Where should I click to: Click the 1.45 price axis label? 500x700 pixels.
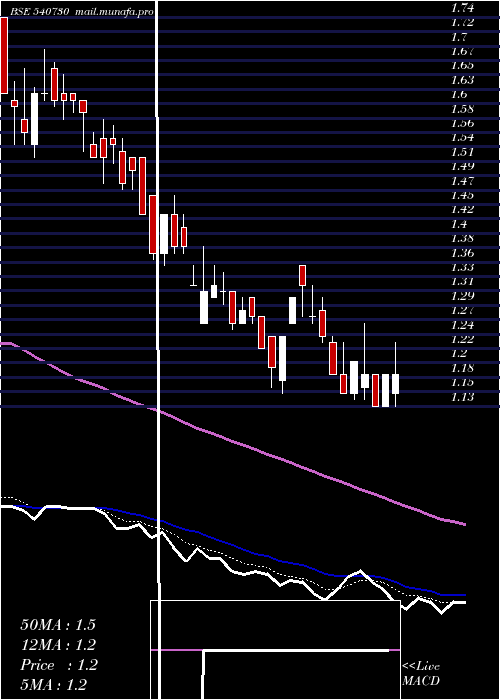tap(462, 195)
